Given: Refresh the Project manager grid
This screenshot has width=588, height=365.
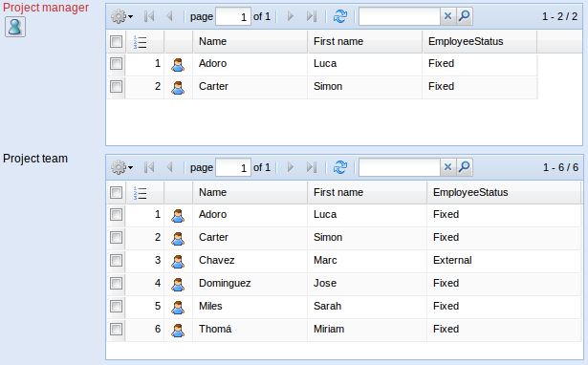Looking at the screenshot, I should [340, 16].
